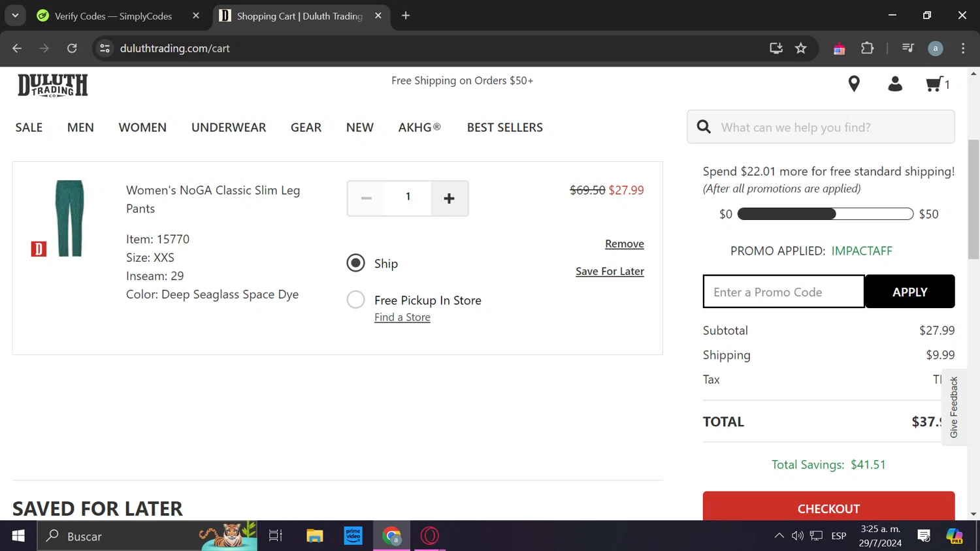Open Women's NoGA Classic Slim Leg Pants
The width and height of the screenshot is (980, 551).
click(x=213, y=199)
